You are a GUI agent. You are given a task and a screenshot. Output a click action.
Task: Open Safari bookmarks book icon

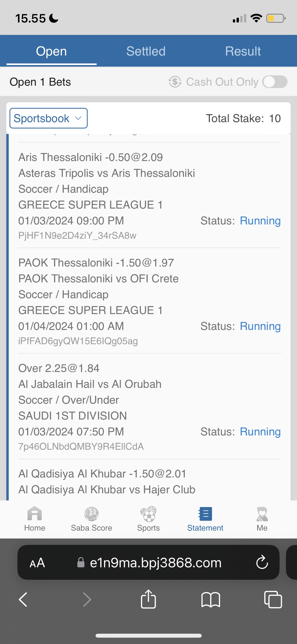point(210,599)
